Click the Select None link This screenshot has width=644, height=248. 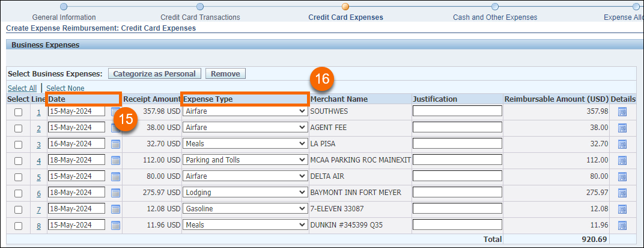click(65, 88)
